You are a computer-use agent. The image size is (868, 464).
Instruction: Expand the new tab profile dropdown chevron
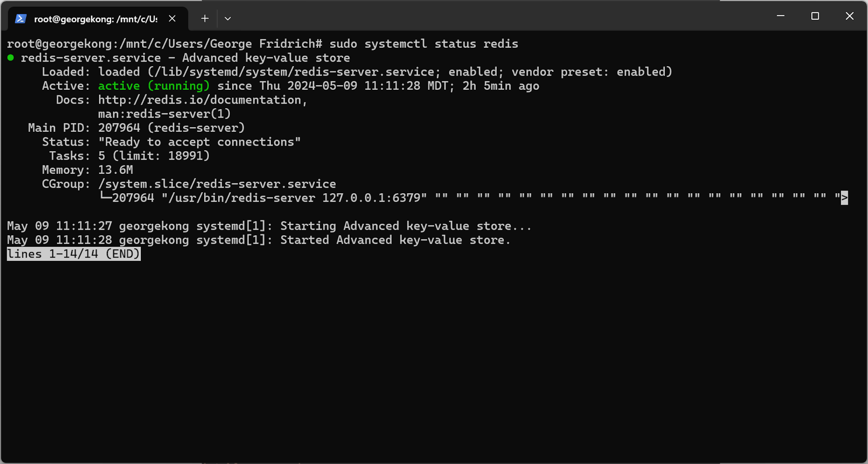pyautogui.click(x=228, y=19)
